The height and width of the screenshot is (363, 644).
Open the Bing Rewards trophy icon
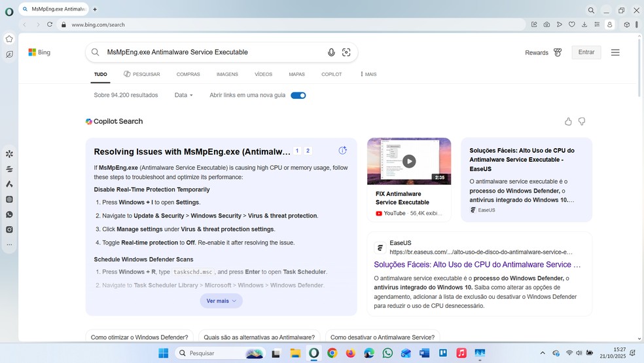tap(558, 52)
